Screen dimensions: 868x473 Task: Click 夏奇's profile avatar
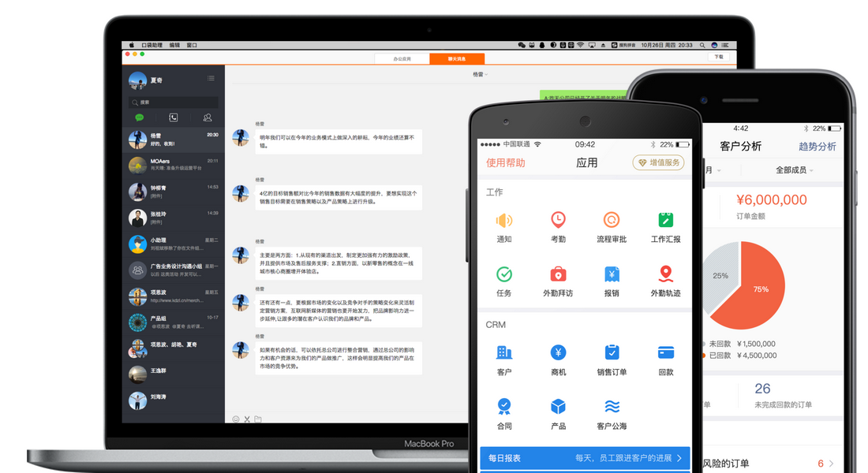[138, 80]
